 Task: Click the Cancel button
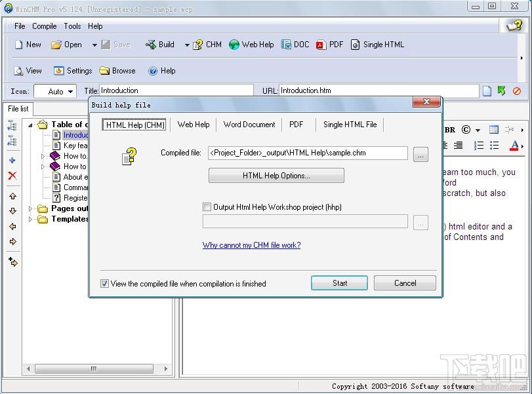[405, 283]
